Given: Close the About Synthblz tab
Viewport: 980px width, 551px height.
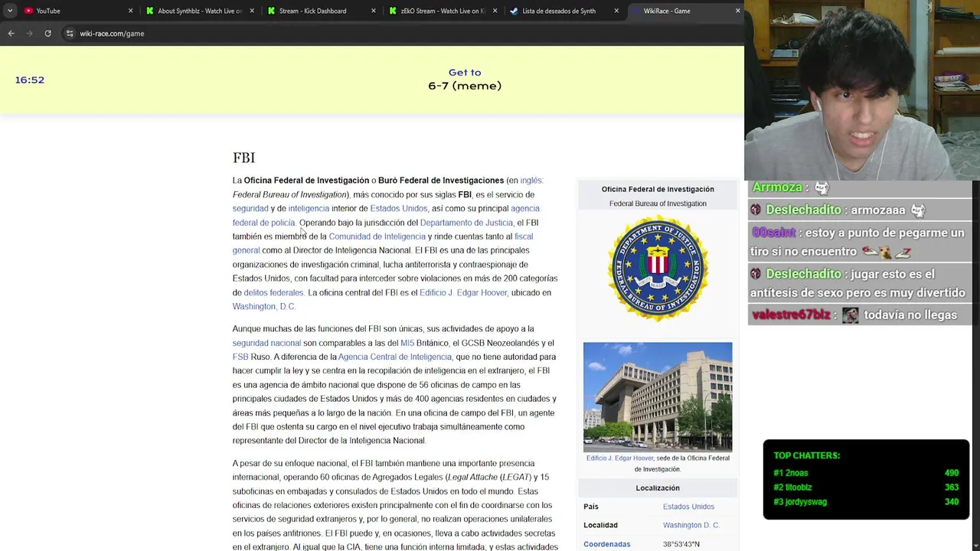Looking at the screenshot, I should [x=252, y=11].
